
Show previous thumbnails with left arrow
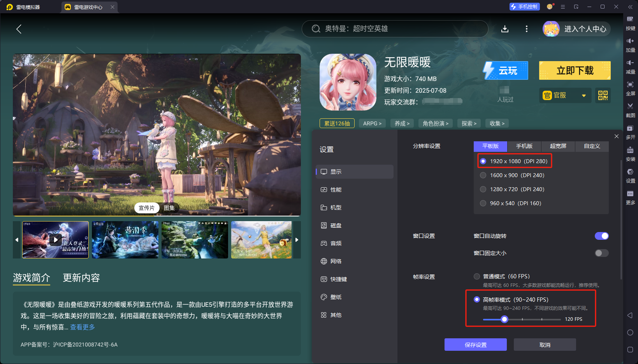point(17,240)
